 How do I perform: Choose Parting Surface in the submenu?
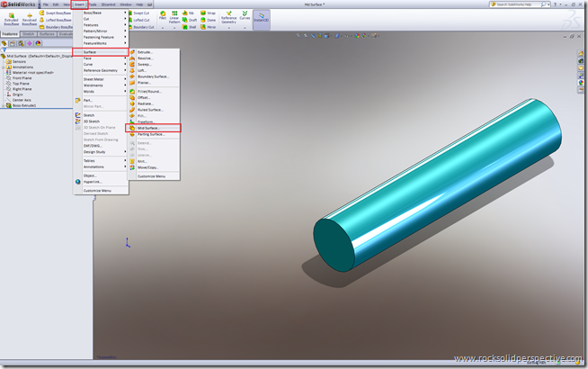point(151,134)
